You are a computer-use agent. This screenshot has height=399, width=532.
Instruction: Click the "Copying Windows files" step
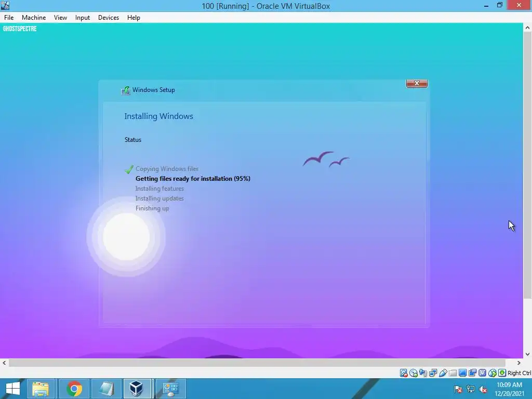pyautogui.click(x=167, y=169)
